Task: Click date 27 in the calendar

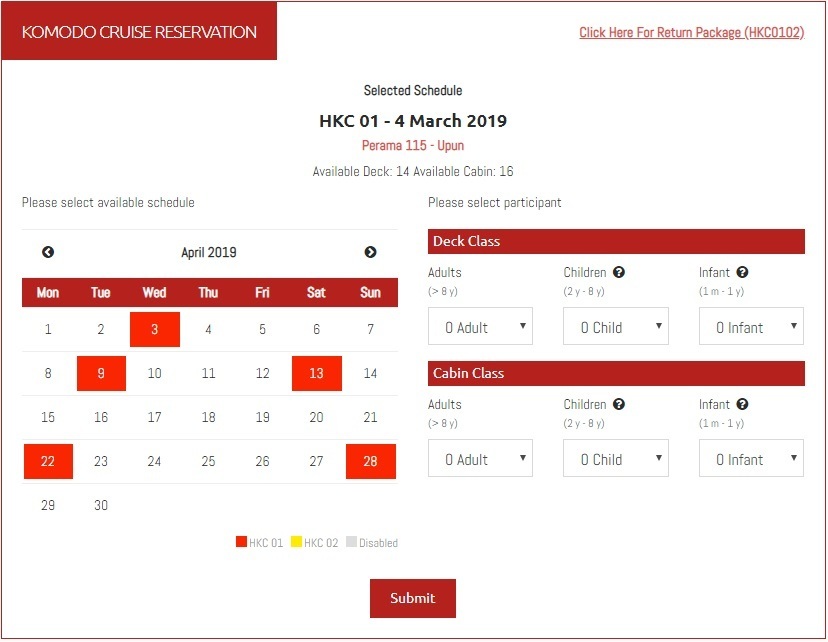Action: coord(316,461)
